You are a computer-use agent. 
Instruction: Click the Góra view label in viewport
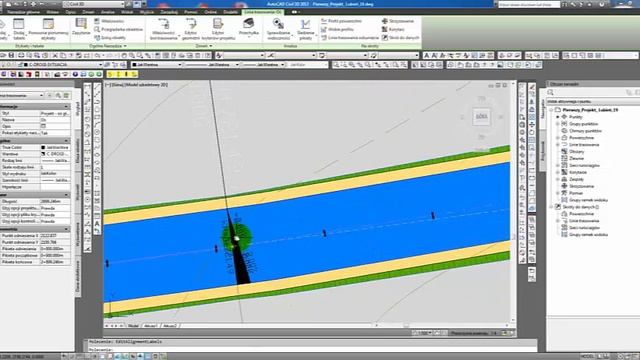(x=118, y=85)
